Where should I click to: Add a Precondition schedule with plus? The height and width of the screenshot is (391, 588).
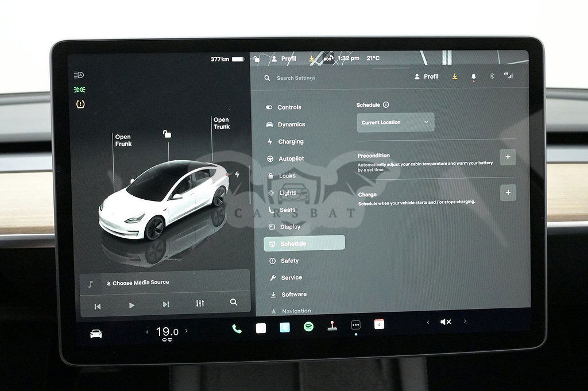click(508, 157)
